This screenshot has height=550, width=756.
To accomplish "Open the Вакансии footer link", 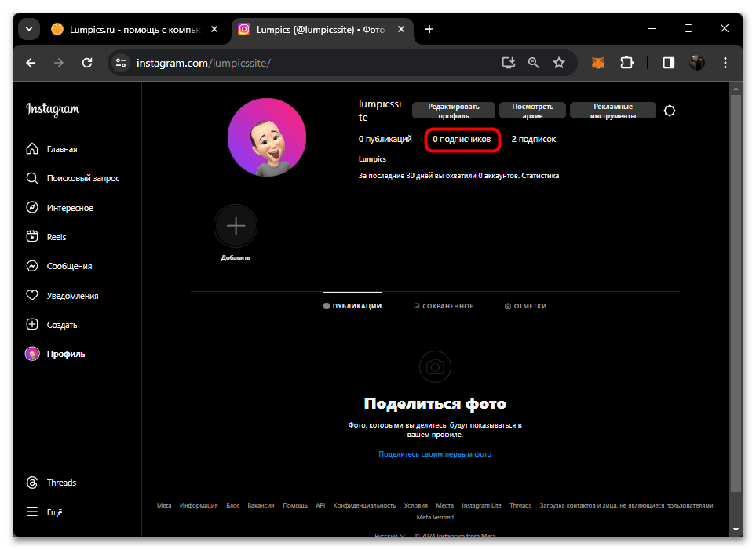I will point(261,505).
